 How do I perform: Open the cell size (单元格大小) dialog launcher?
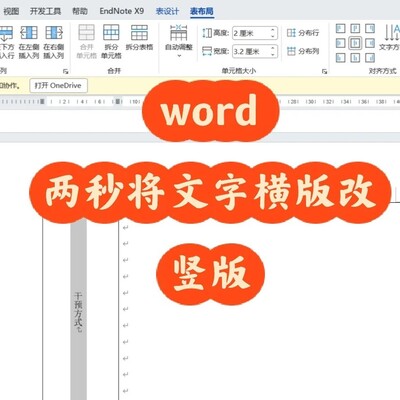click(324, 71)
